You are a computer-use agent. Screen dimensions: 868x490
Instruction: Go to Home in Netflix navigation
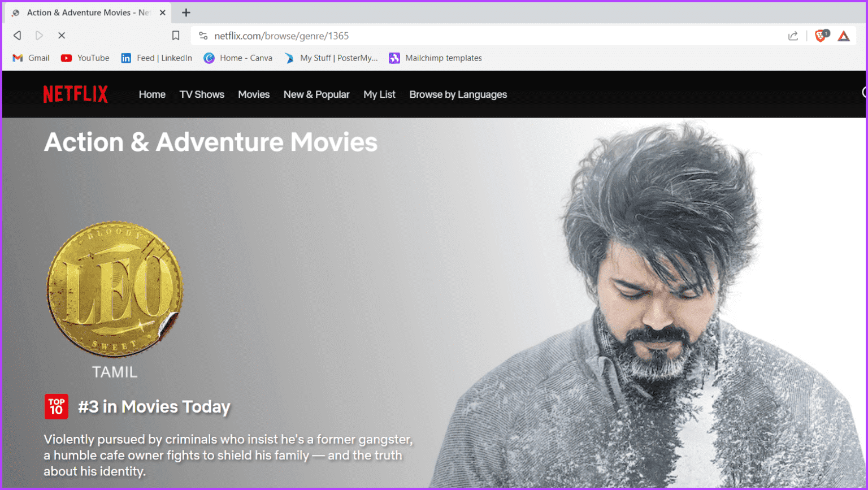point(152,94)
